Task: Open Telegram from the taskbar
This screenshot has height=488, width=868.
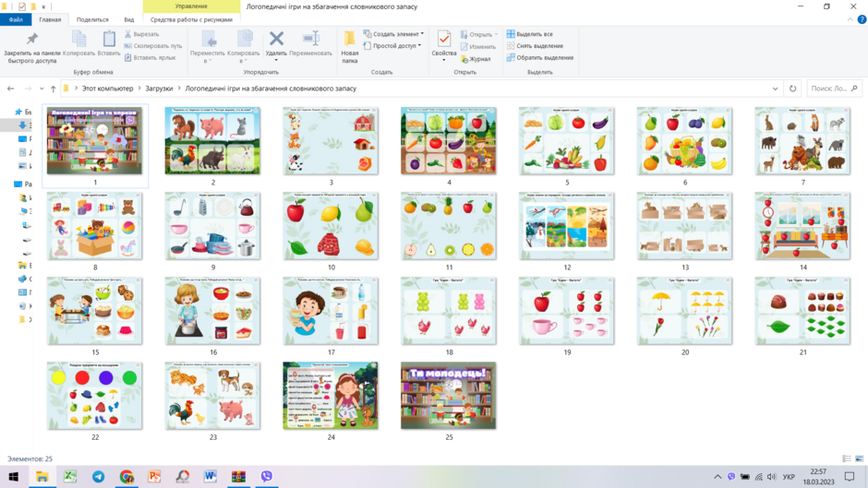Action: pyautogui.click(x=99, y=476)
